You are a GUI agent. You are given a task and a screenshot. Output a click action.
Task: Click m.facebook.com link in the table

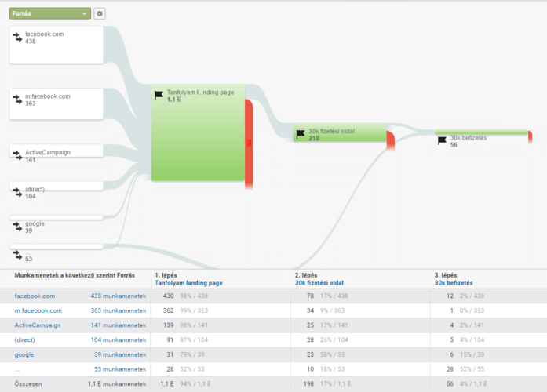[38, 310]
